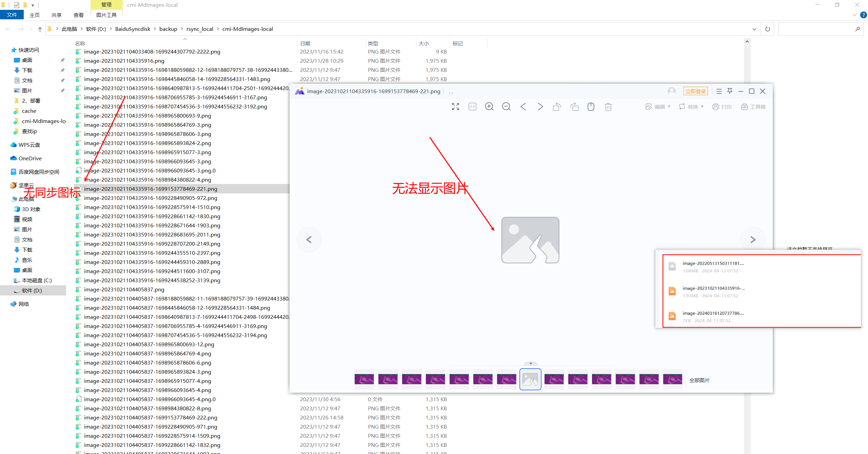Open the 主页 ribbon tab

(x=35, y=15)
